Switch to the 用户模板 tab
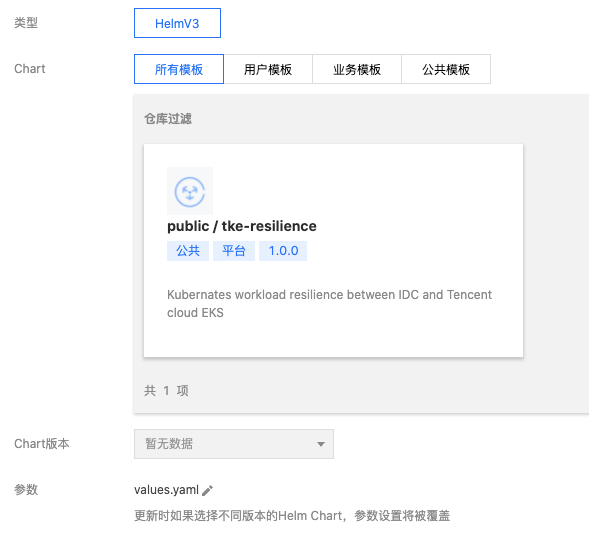Viewport: 589px width, 533px height. click(x=268, y=69)
